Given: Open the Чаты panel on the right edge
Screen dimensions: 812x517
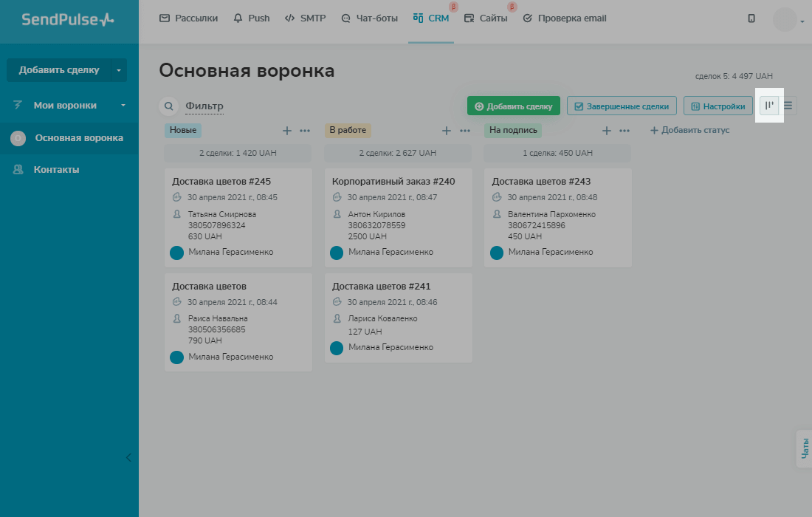Looking at the screenshot, I should (x=804, y=448).
